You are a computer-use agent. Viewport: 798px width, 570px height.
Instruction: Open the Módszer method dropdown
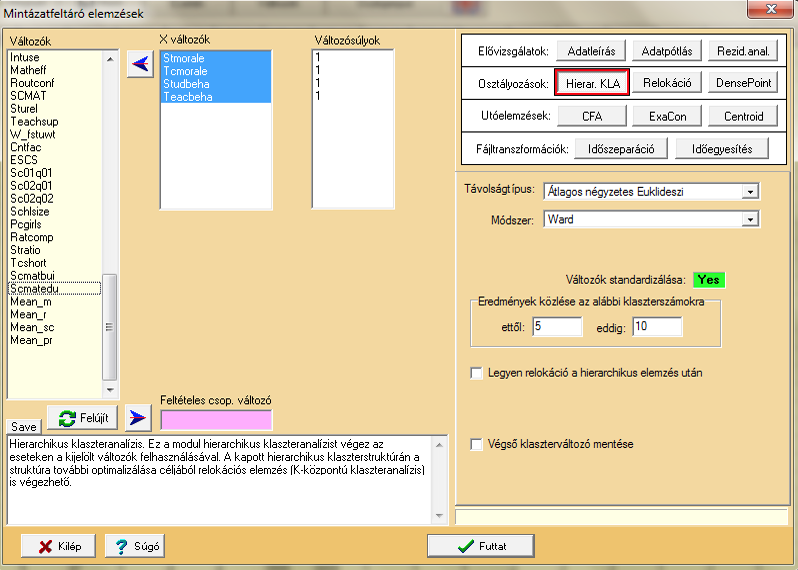coord(750,219)
